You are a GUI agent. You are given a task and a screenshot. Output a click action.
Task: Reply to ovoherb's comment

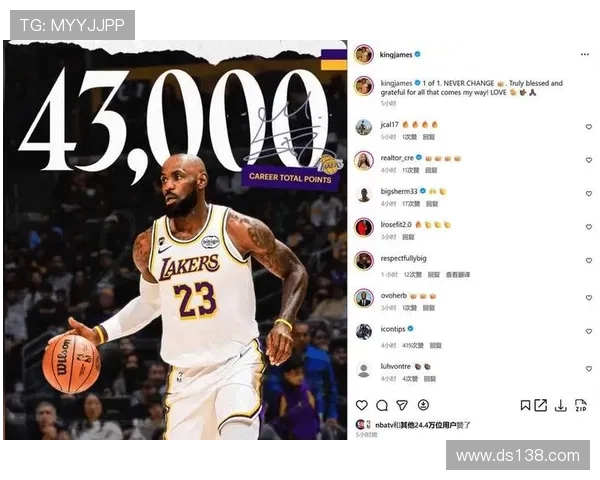429,308
